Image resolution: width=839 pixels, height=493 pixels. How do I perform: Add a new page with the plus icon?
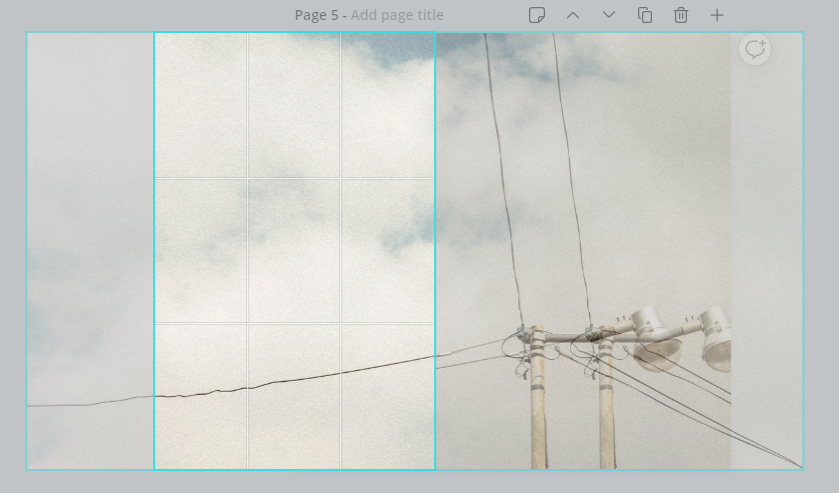point(716,15)
